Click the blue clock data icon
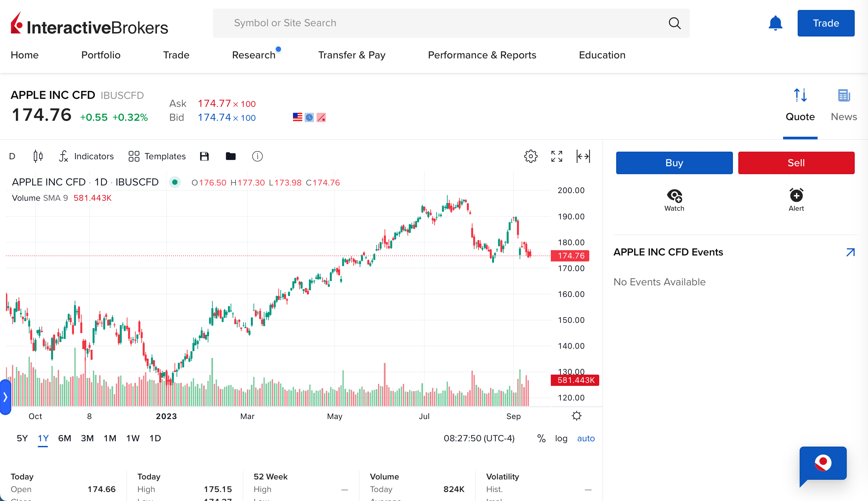The height and width of the screenshot is (501, 868). tap(309, 117)
